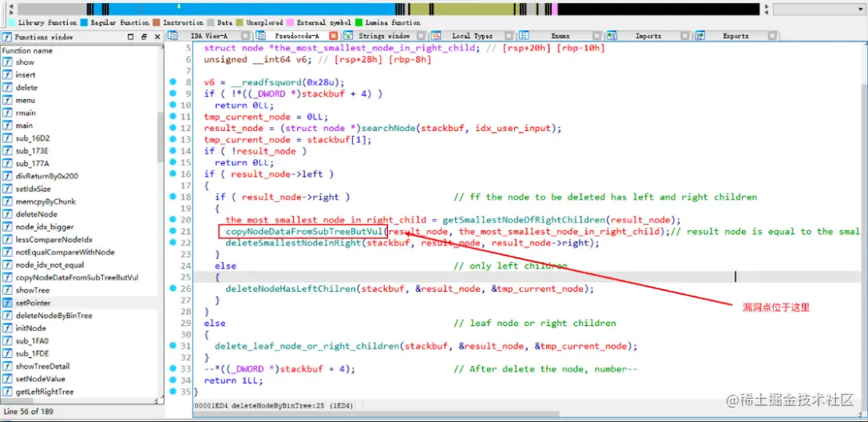Select deleteNodeByBinTree in function list
This screenshot has height=422, width=868.
point(54,316)
